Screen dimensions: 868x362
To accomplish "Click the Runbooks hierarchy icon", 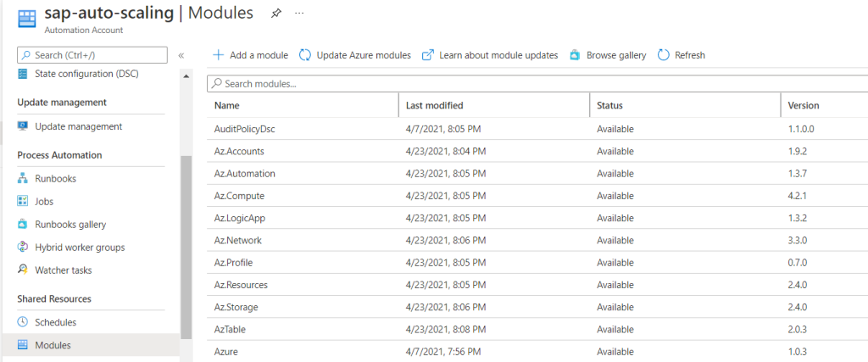I will tap(23, 179).
